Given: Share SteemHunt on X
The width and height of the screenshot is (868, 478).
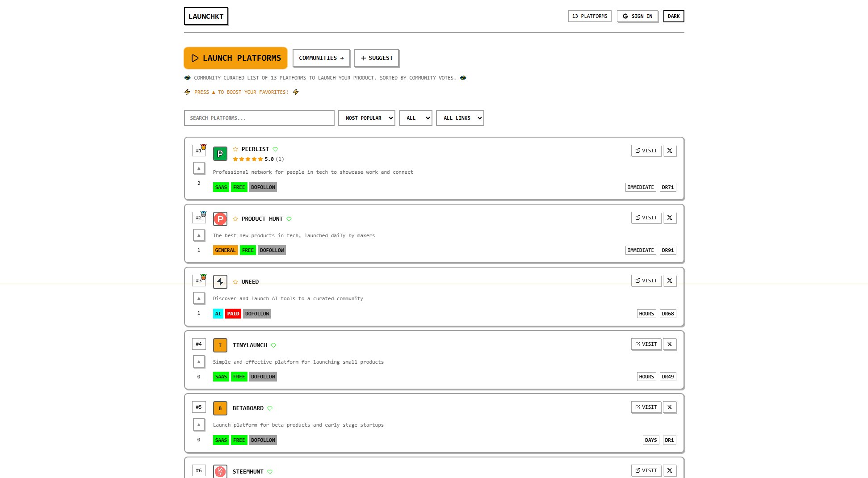Looking at the screenshot, I should click(x=670, y=470).
